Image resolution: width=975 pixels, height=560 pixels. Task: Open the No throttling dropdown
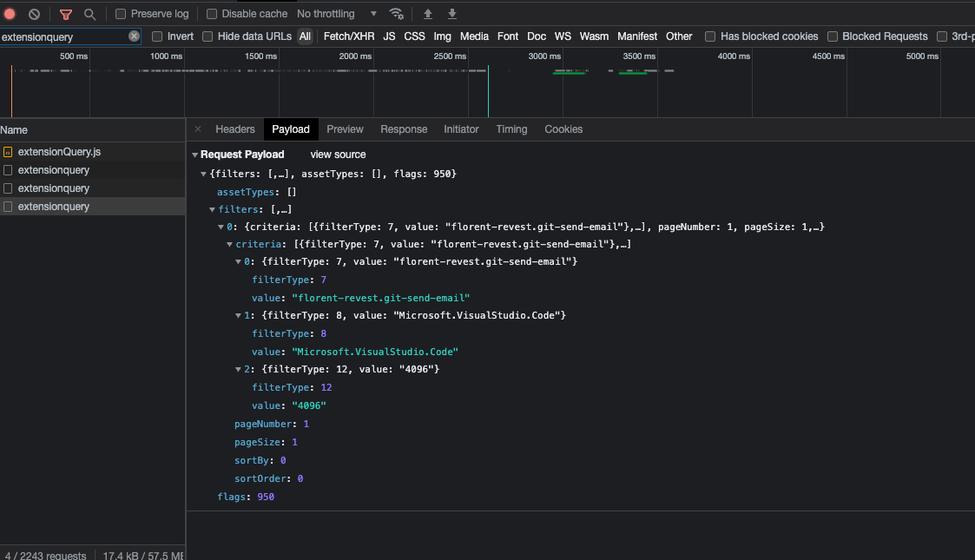337,14
